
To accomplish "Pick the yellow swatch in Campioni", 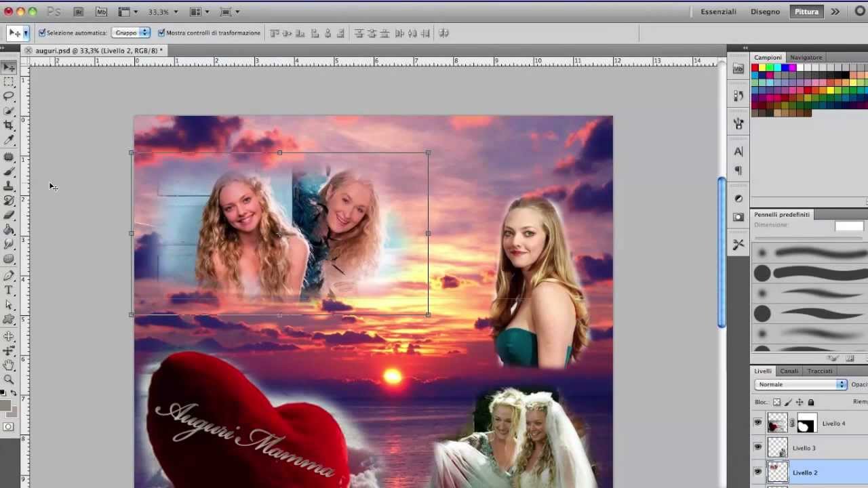I will 762,68.
